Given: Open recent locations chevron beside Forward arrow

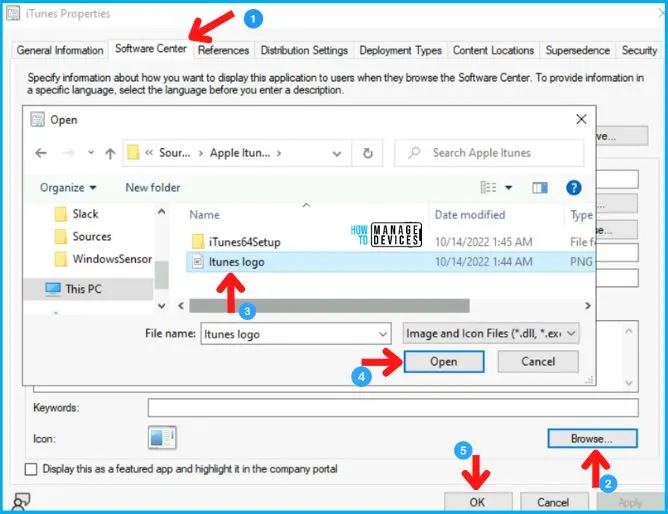Looking at the screenshot, I should point(91,153).
